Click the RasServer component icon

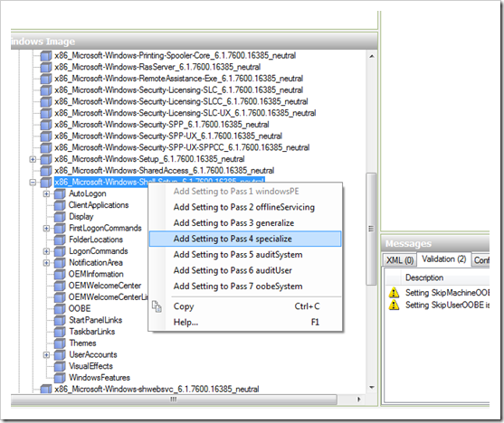tap(45, 67)
